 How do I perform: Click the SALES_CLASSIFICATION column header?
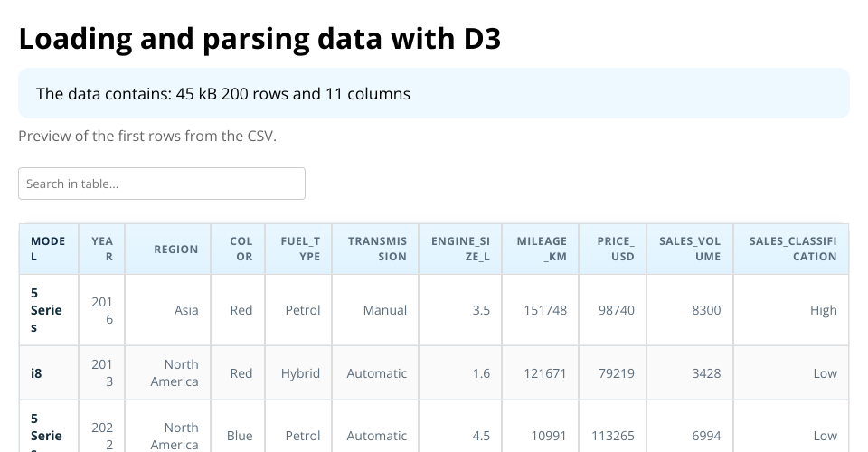[x=792, y=249]
